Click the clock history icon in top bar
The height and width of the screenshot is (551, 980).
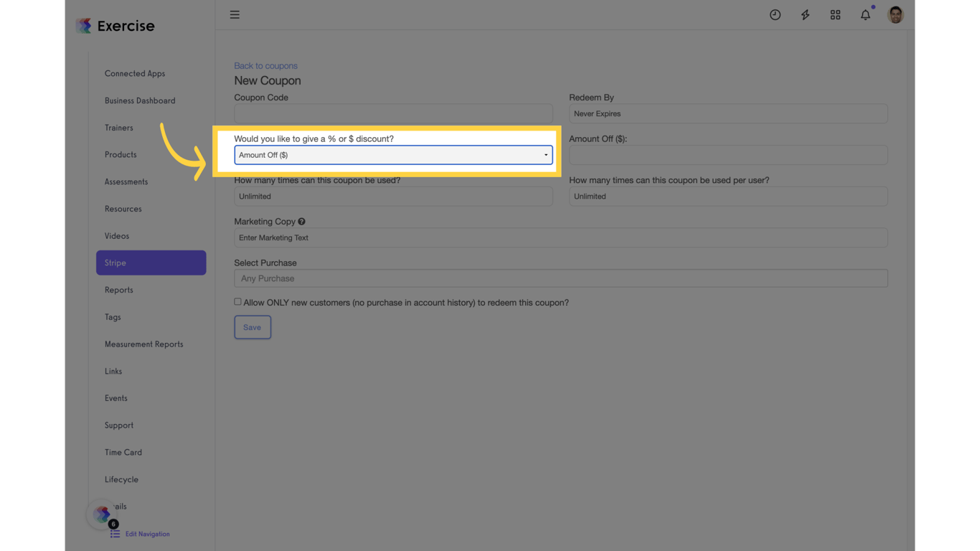pyautogui.click(x=775, y=14)
